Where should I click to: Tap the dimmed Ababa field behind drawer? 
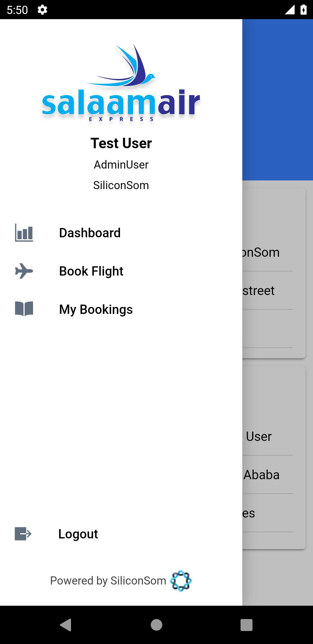[x=261, y=475]
